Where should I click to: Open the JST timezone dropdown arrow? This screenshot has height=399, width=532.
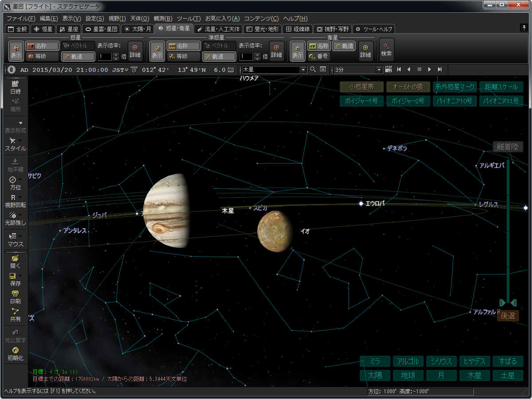(126, 70)
